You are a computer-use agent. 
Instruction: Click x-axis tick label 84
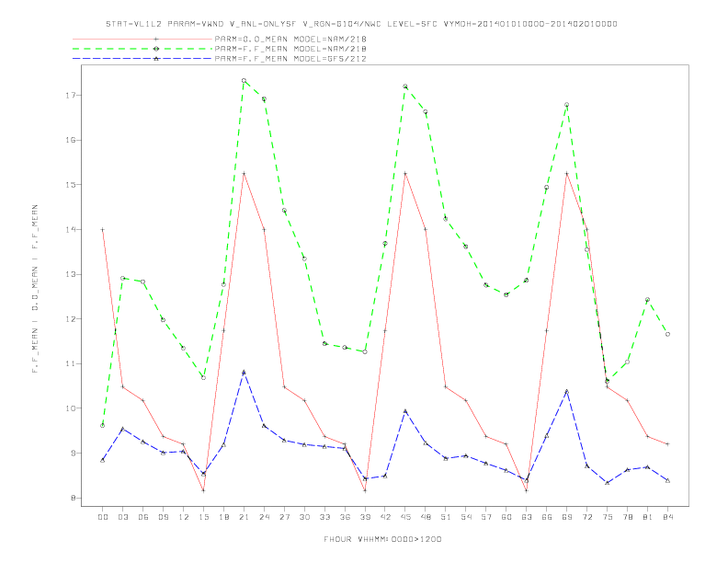coord(667,517)
